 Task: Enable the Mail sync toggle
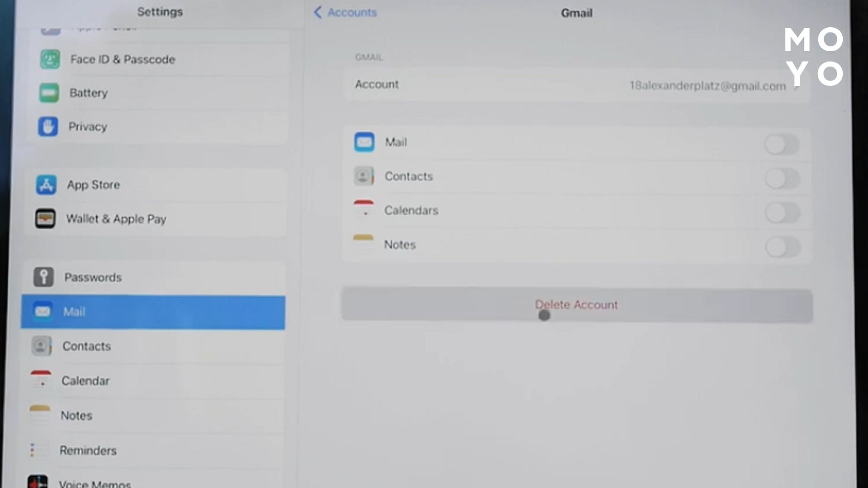[782, 145]
